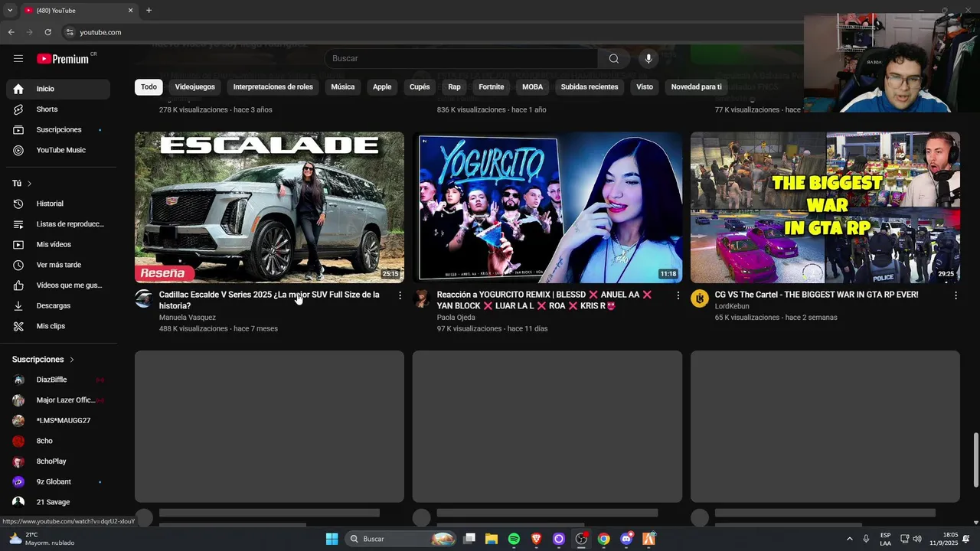Select the Apple filter chip

(x=382, y=87)
